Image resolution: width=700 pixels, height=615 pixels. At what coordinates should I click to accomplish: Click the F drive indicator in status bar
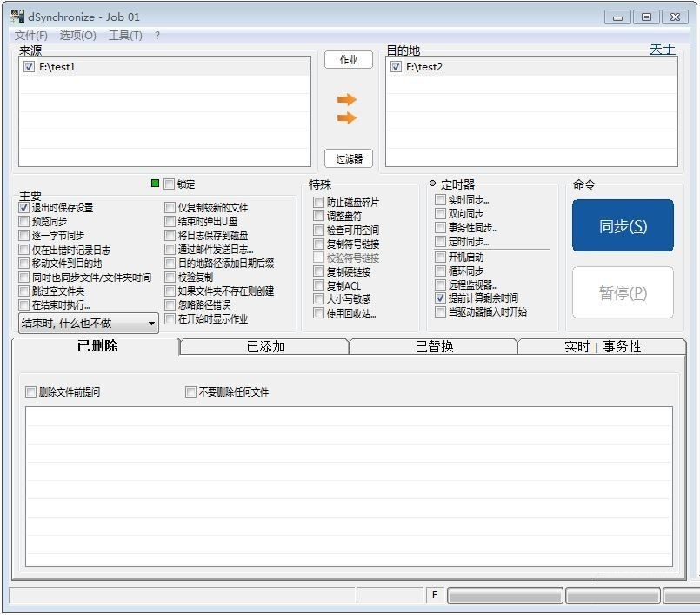[x=435, y=595]
